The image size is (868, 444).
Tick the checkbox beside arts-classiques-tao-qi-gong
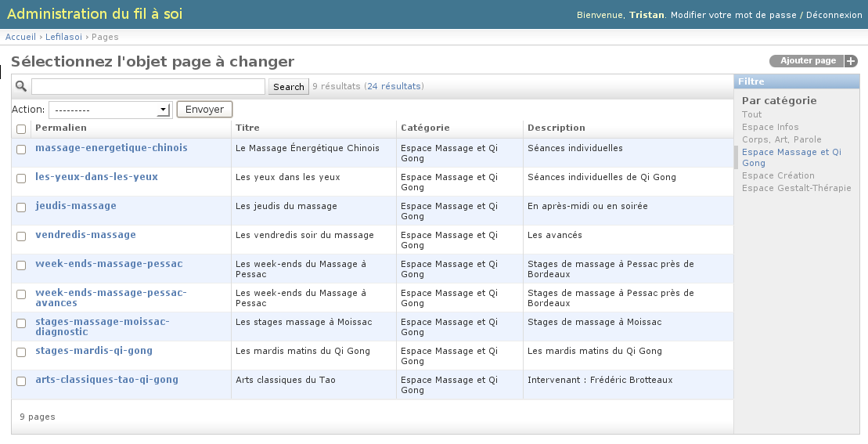tap(21, 381)
